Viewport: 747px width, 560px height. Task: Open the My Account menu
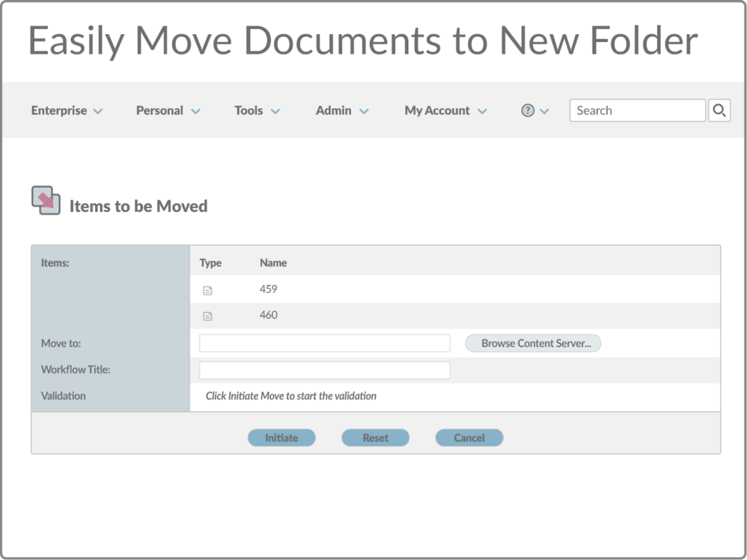click(437, 110)
